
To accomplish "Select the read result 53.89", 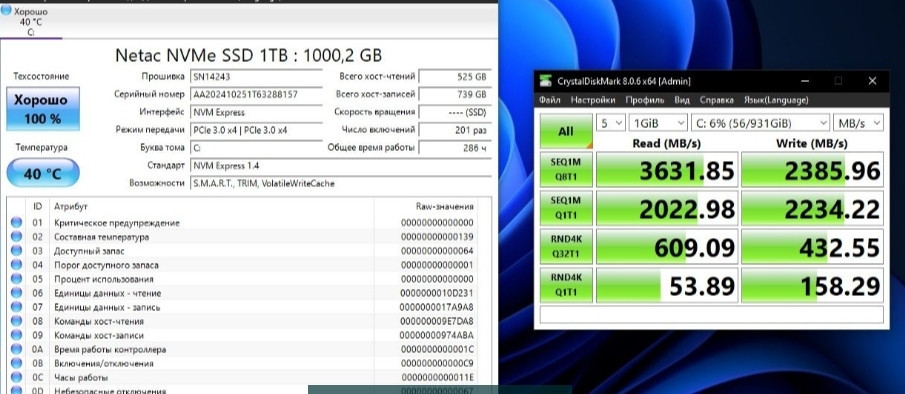I will 667,285.
